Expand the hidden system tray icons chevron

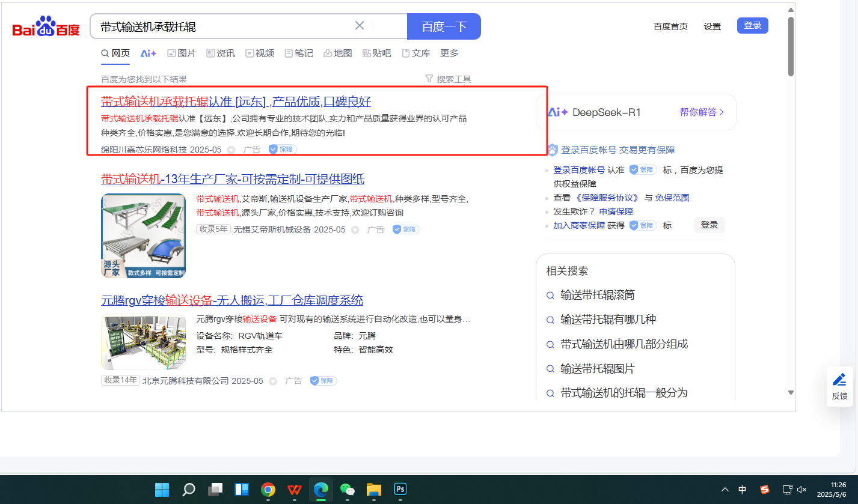pyautogui.click(x=725, y=490)
